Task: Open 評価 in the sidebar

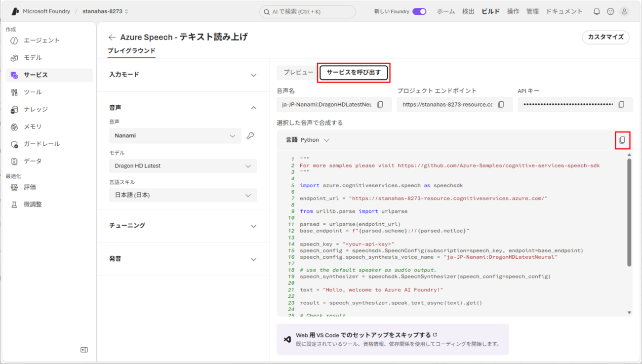Action: coord(49,187)
